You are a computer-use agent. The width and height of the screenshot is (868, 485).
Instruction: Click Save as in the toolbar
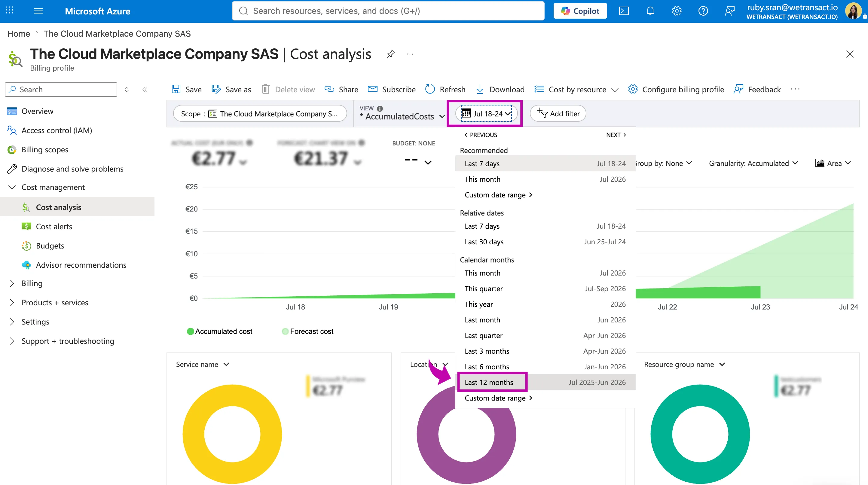pos(231,89)
